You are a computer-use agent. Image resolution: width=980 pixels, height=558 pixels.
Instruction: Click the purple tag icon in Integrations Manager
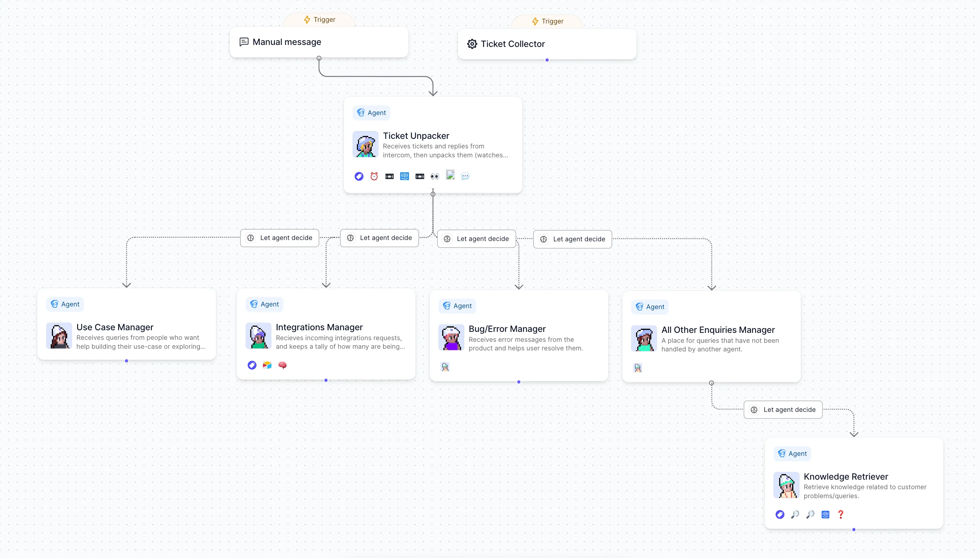click(252, 365)
